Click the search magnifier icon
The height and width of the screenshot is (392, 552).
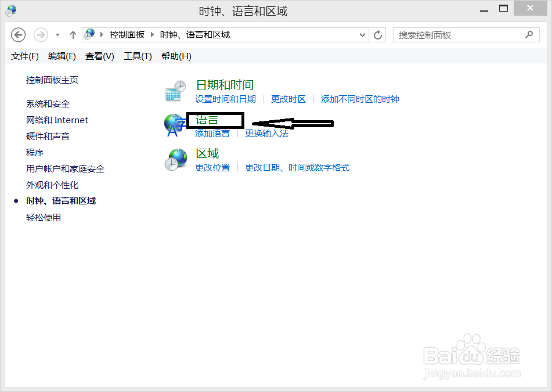click(529, 35)
